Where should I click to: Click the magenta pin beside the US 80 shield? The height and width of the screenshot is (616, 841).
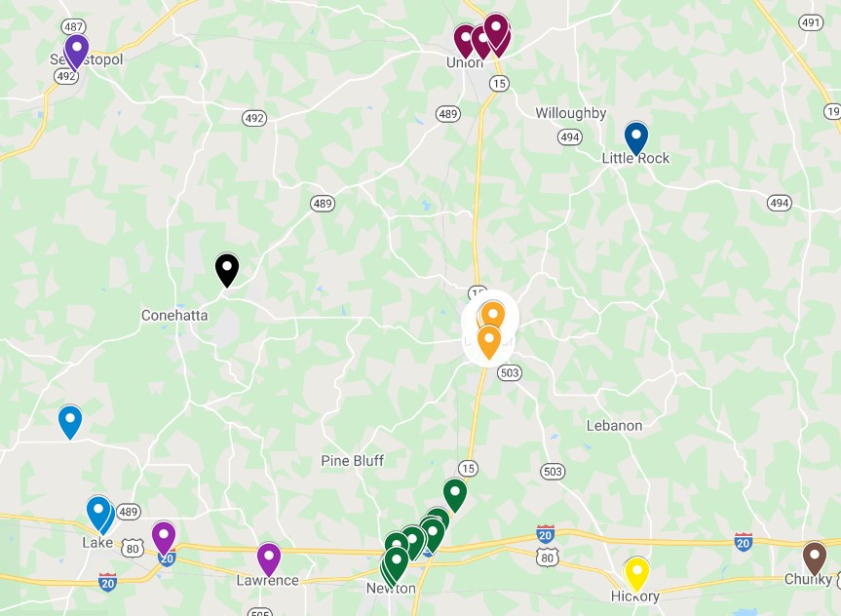(164, 538)
